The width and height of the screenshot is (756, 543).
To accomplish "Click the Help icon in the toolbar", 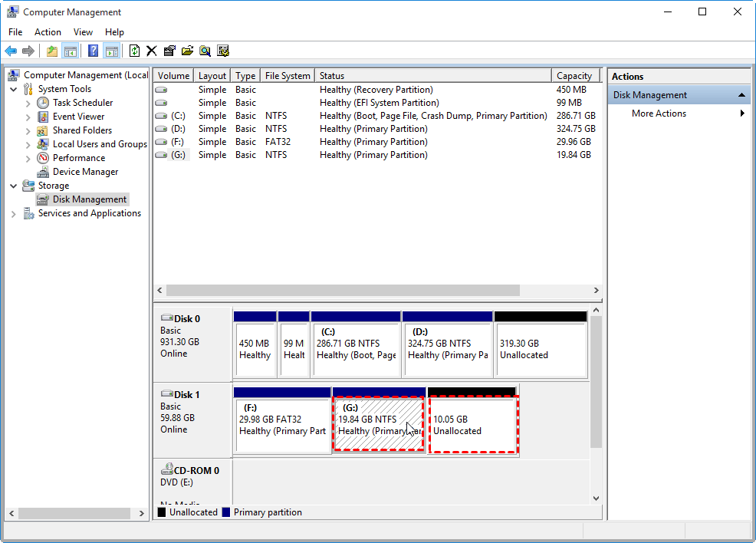I will tap(92, 51).
